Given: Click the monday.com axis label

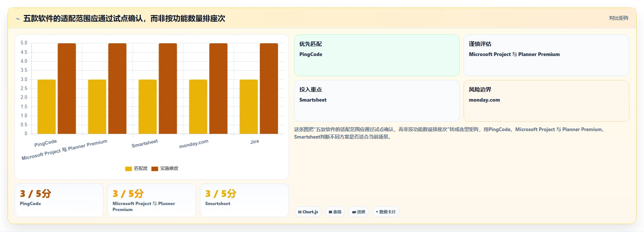Looking at the screenshot, I should [x=194, y=144].
